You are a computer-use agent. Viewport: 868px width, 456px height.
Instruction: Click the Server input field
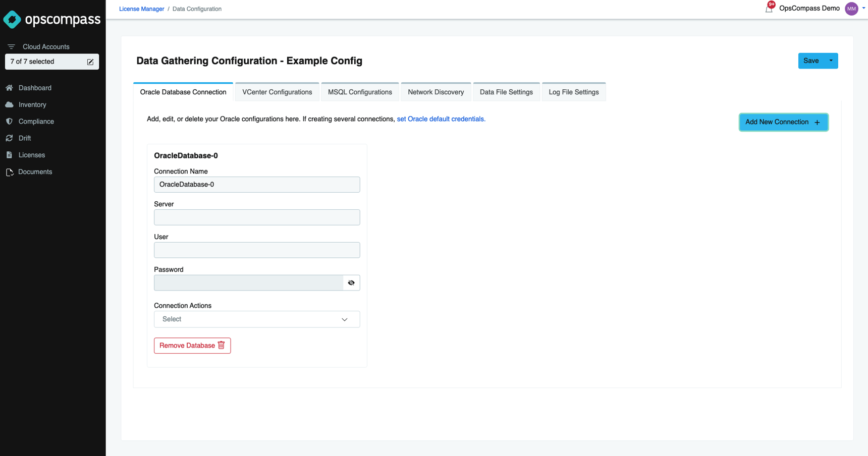tap(257, 217)
